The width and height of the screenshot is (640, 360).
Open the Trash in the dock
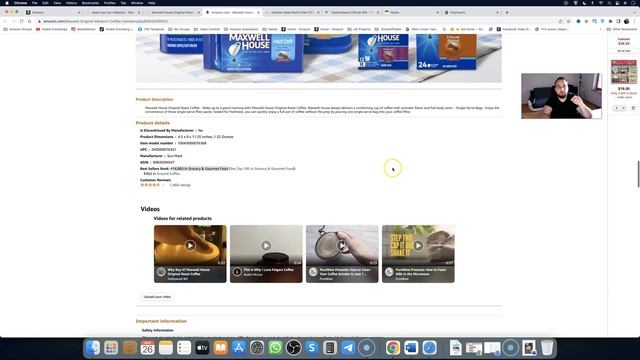(547, 348)
